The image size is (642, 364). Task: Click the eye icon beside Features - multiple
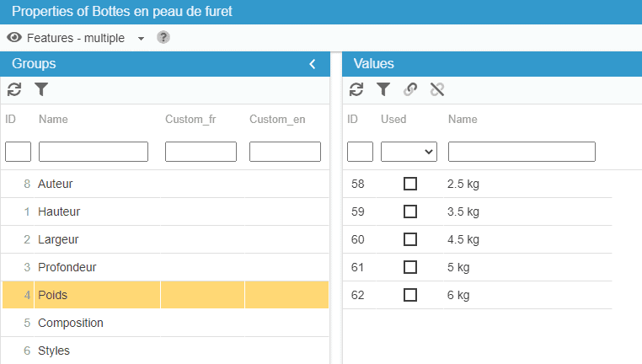tap(14, 38)
